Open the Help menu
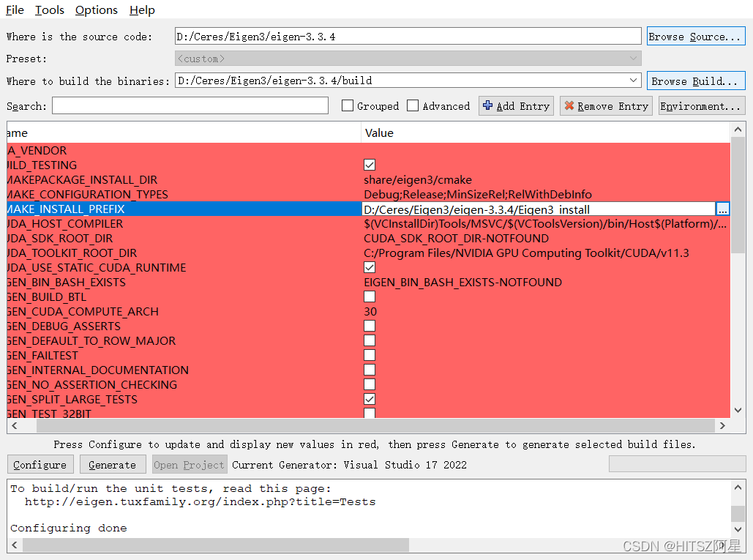 (x=142, y=10)
